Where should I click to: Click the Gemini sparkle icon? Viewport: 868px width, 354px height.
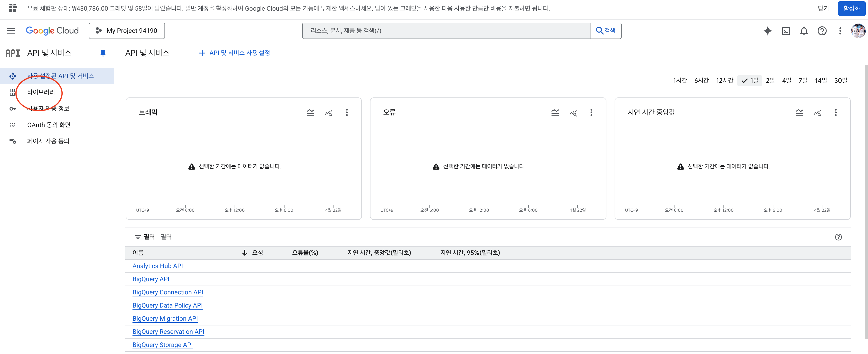coord(767,31)
